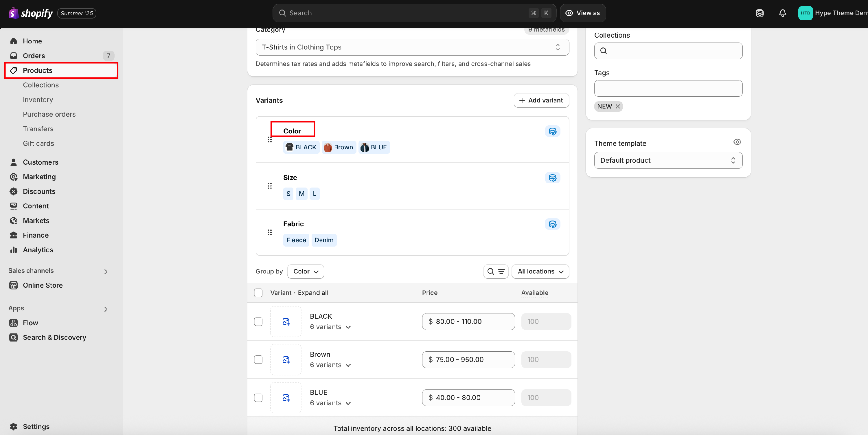Click the metafield icon for Size option

[552, 178]
